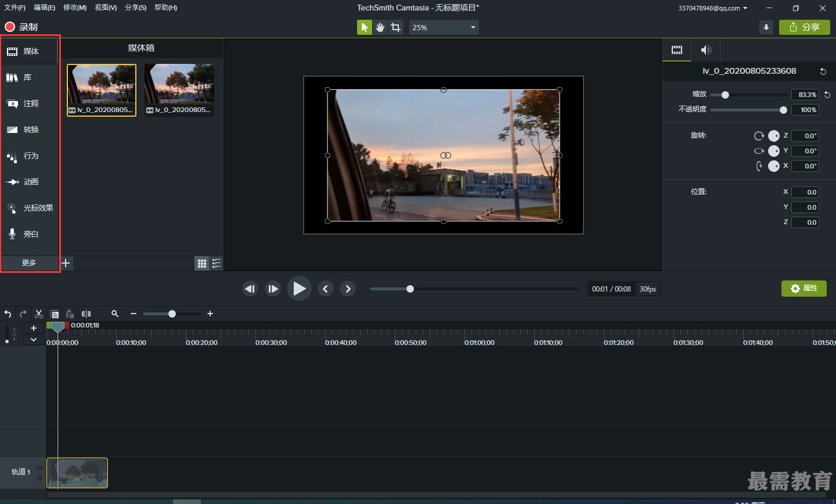Play the video with play button

click(x=299, y=289)
